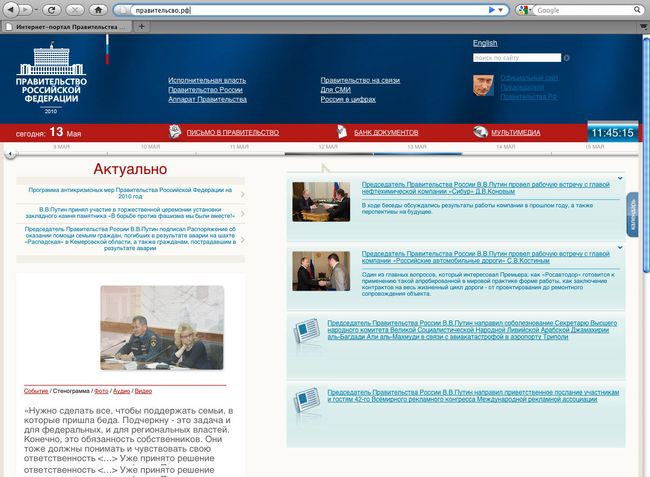Focus the URL address field
This screenshot has width=650, height=477.
[309, 10]
